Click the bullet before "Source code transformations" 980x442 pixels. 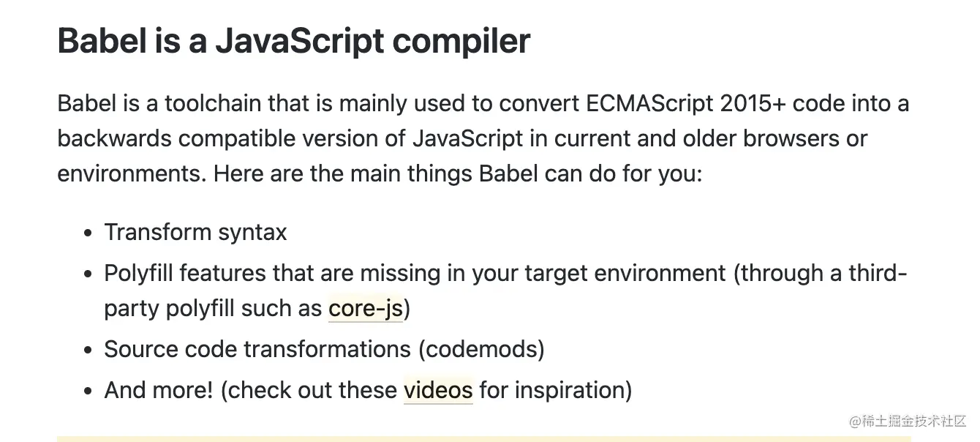click(88, 351)
